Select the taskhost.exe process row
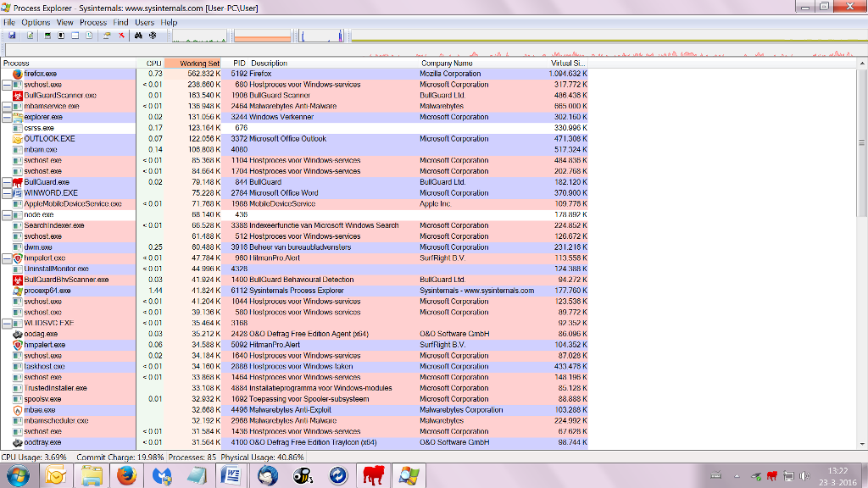 click(x=294, y=367)
